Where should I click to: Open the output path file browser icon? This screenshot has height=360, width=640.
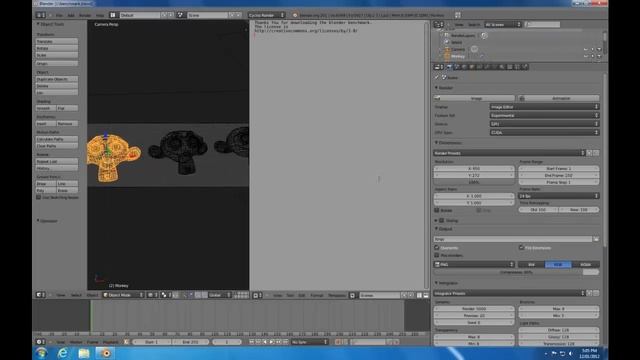[x=596, y=239]
